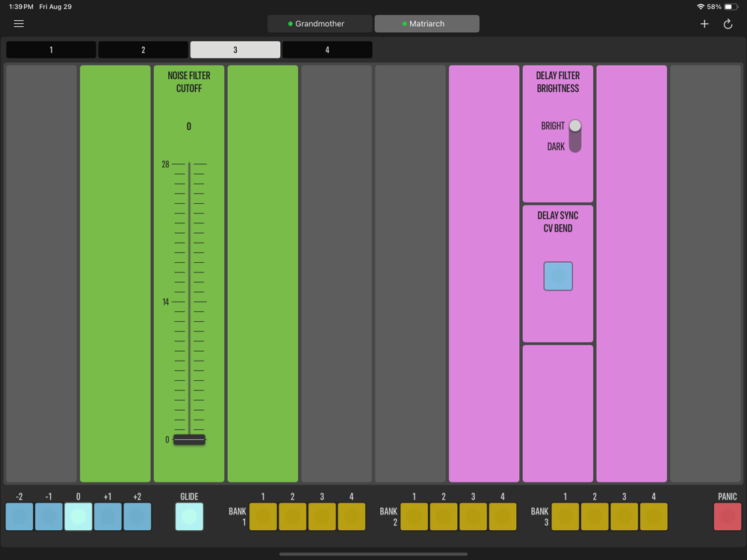
Task: Select Bank 2 preset 2
Action: pyautogui.click(x=444, y=517)
